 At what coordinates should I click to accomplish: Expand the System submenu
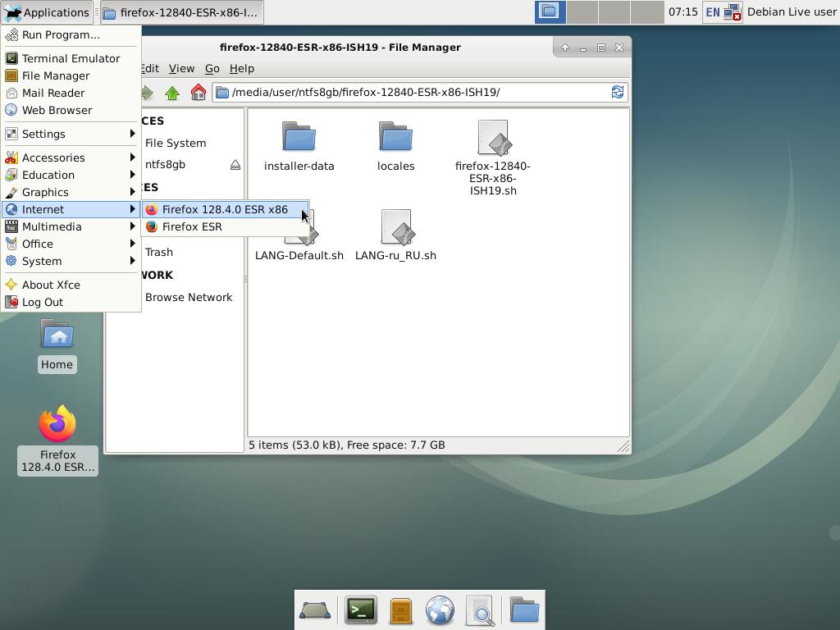71,261
